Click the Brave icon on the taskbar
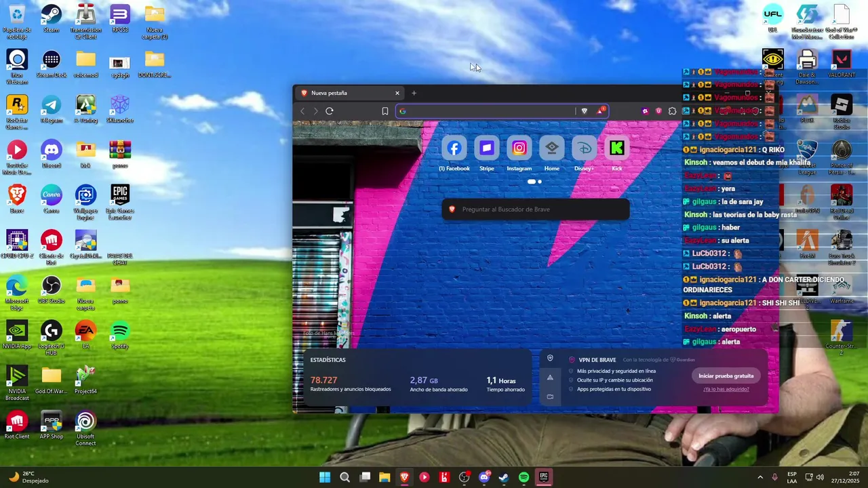Screen dimensions: 868x488 pyautogui.click(x=404, y=477)
